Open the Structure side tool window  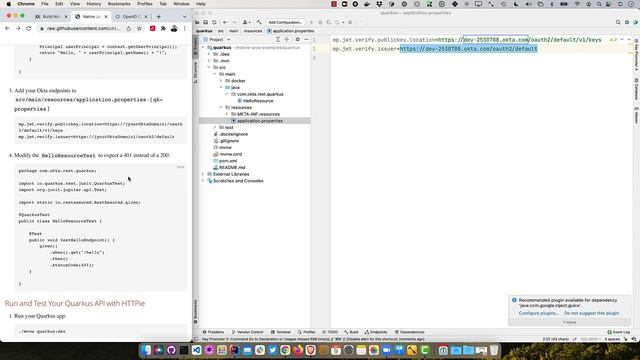click(x=196, y=72)
